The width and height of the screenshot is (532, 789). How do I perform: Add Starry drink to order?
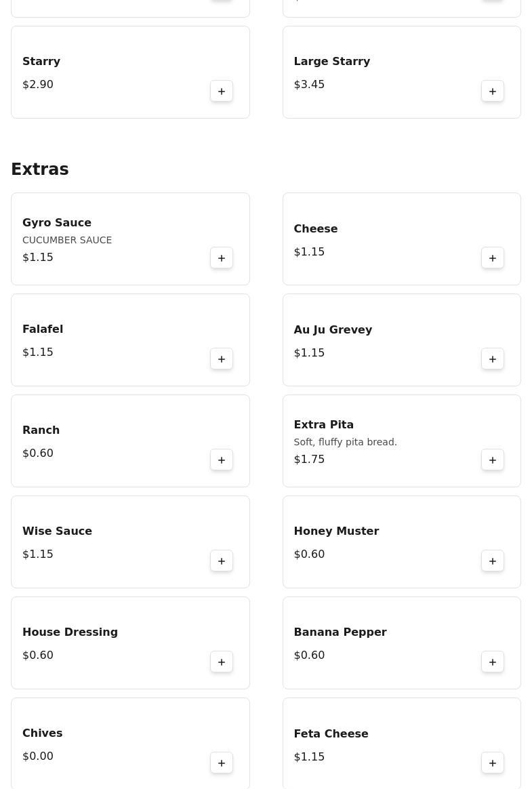(222, 92)
